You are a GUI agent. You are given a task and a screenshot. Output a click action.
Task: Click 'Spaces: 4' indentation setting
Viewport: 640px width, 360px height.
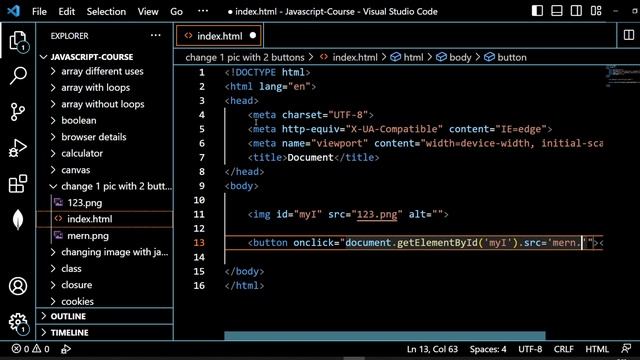[488, 349]
